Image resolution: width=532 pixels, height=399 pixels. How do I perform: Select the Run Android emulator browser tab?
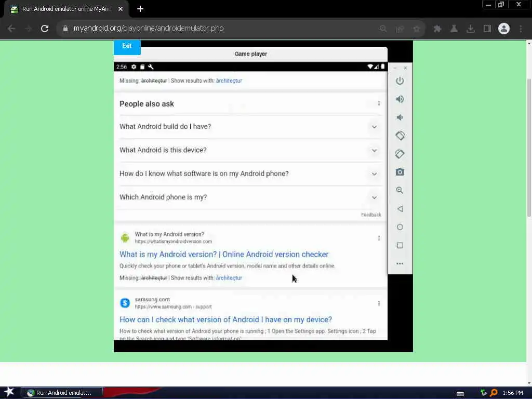click(66, 9)
